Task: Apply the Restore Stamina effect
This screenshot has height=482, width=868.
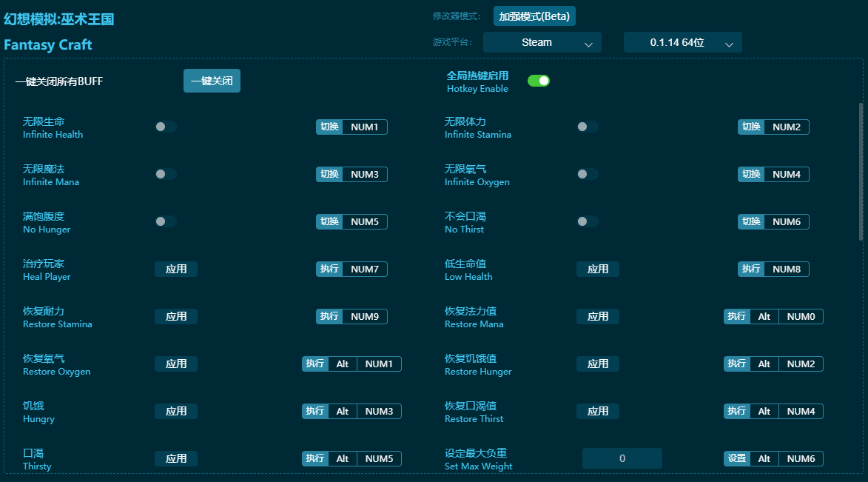Action: click(176, 316)
